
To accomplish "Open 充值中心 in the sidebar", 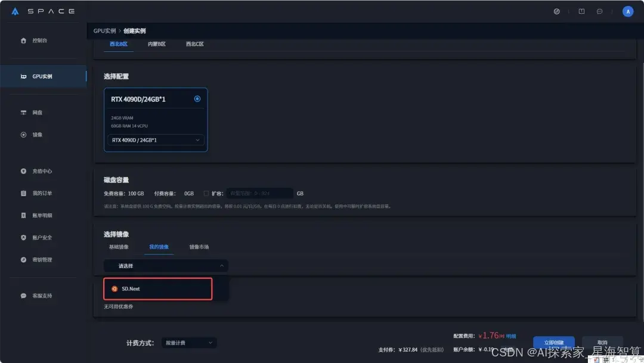I will click(42, 171).
